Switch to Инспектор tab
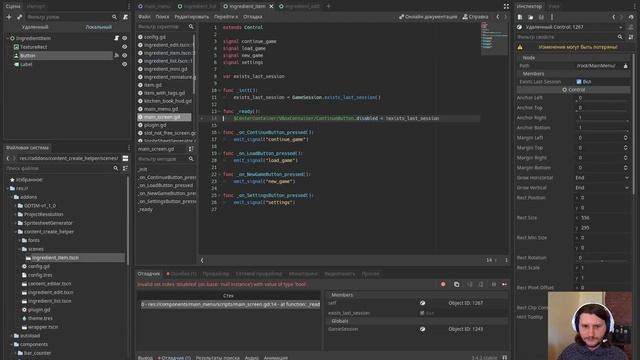This screenshot has width=640, height=360. click(529, 6)
